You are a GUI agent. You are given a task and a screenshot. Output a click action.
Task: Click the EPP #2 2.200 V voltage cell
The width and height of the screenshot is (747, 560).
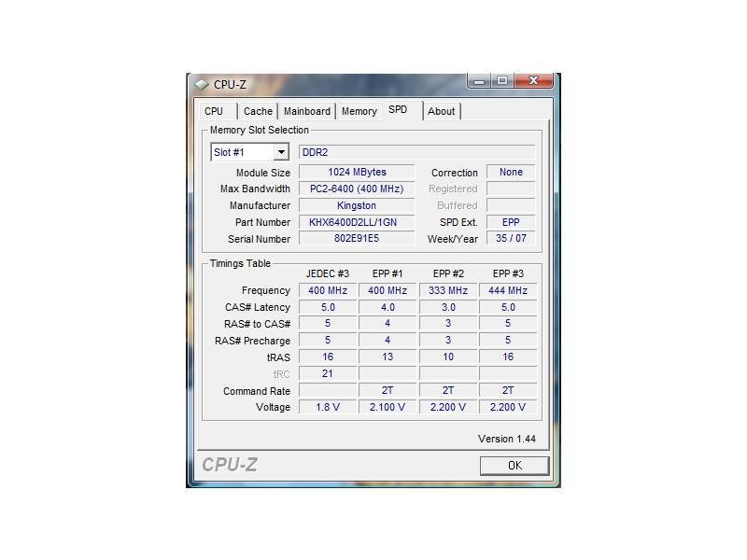point(448,407)
